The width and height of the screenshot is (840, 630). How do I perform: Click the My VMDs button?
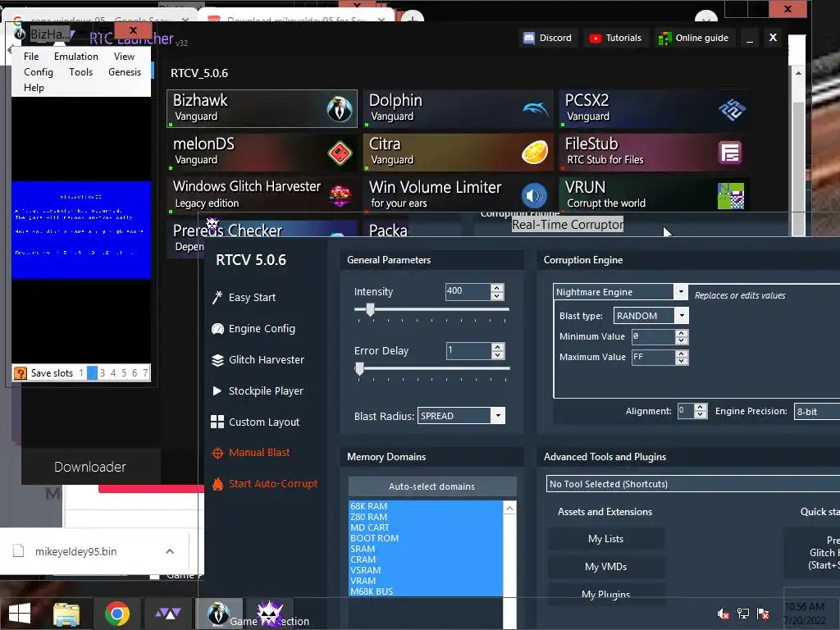tap(606, 567)
